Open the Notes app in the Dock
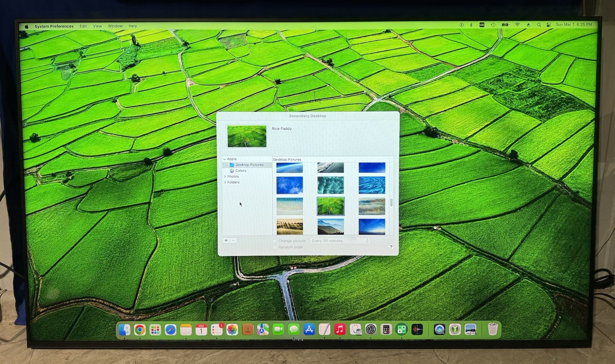 click(x=186, y=329)
